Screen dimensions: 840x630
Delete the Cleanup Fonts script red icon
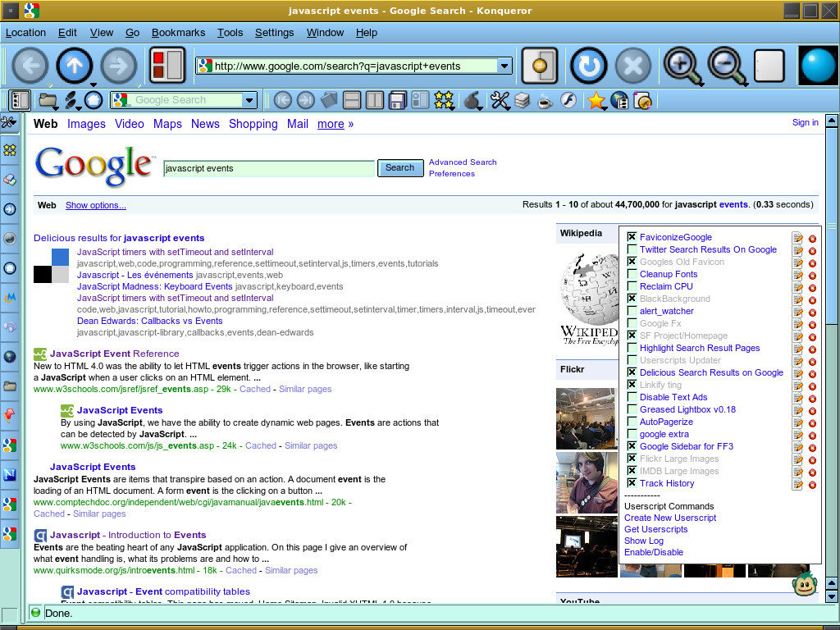[x=812, y=276]
